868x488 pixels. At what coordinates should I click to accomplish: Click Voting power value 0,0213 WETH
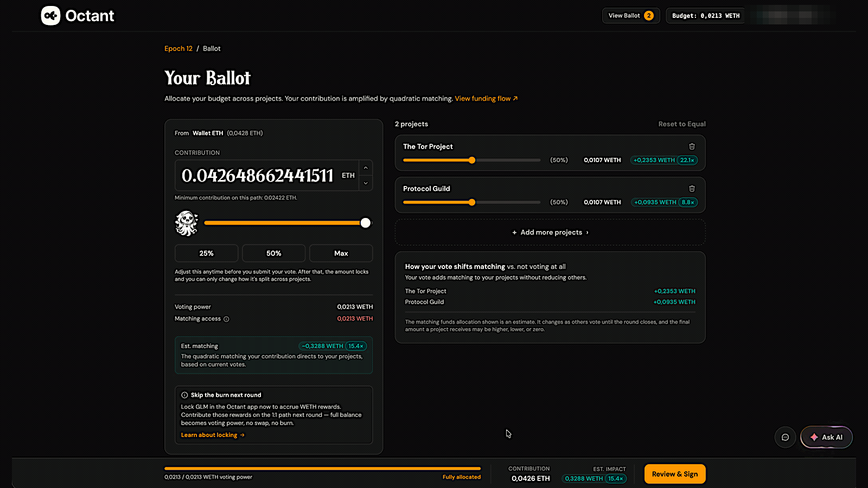click(x=355, y=307)
